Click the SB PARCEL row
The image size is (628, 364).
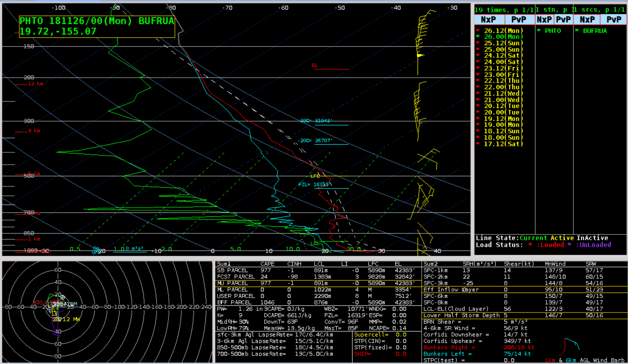click(x=318, y=270)
